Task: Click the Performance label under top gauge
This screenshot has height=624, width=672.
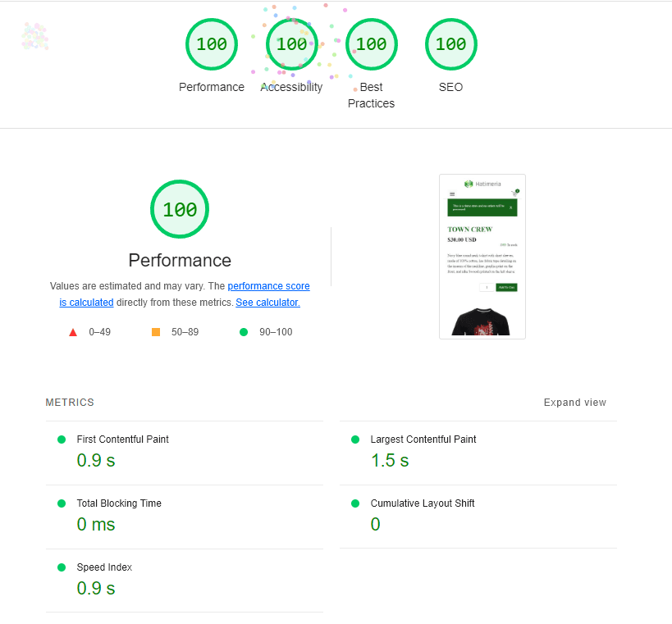Action: coord(212,88)
